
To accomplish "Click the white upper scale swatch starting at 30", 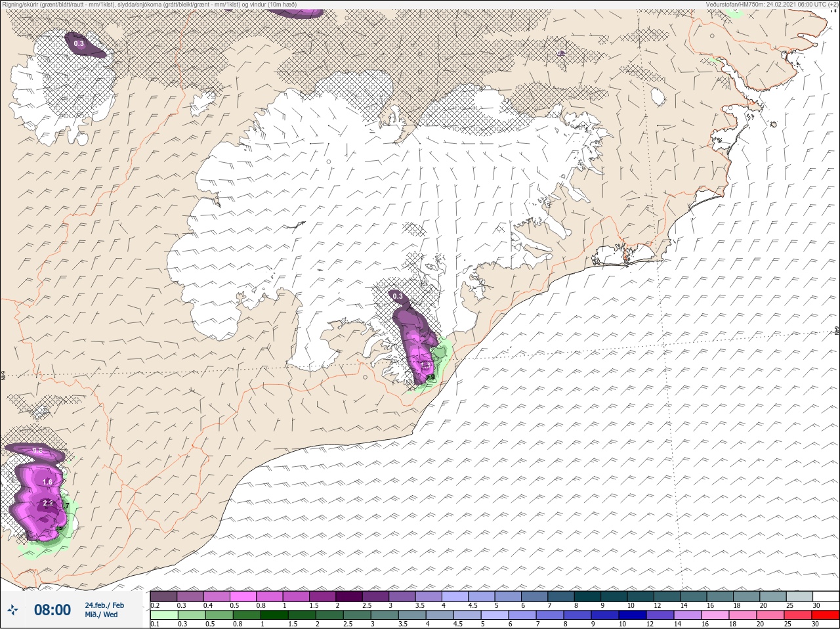I will [826, 596].
